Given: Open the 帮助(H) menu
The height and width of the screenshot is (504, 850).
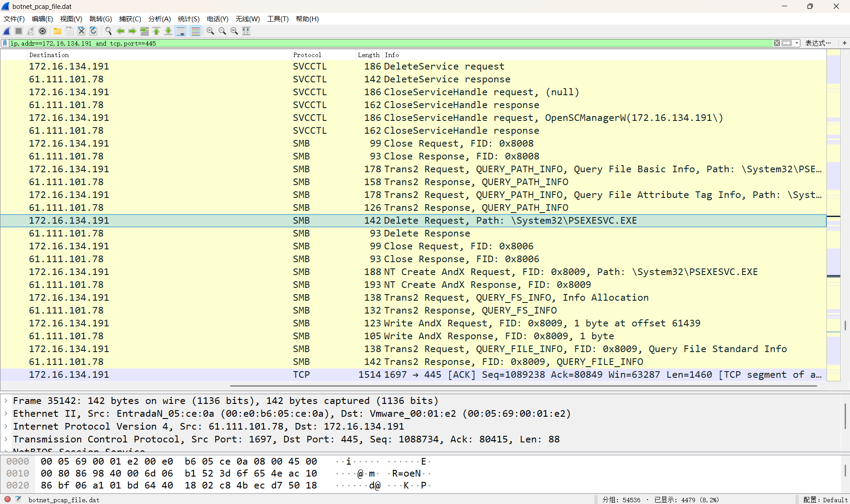Looking at the screenshot, I should pos(307,19).
